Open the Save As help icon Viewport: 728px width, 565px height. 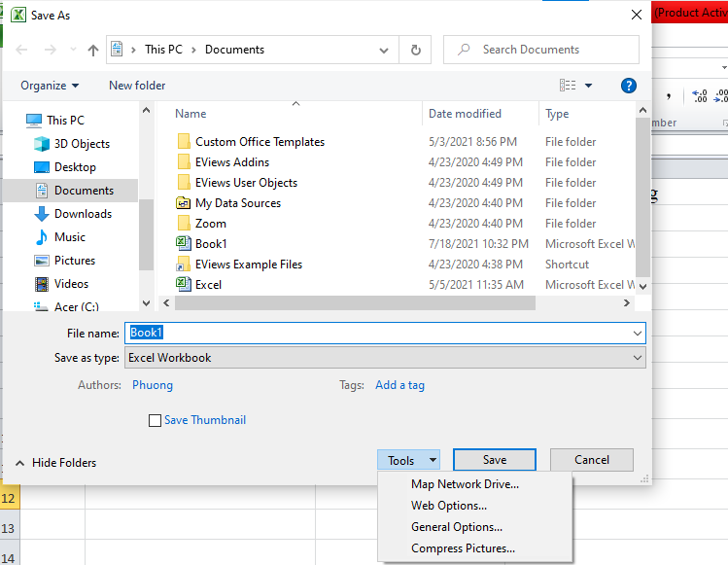click(628, 86)
